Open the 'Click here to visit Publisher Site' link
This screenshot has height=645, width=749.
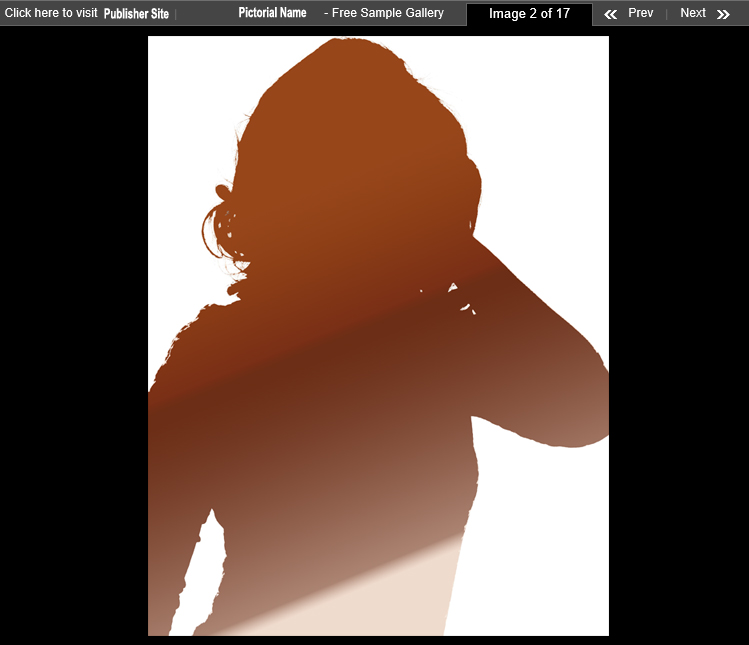[86, 13]
